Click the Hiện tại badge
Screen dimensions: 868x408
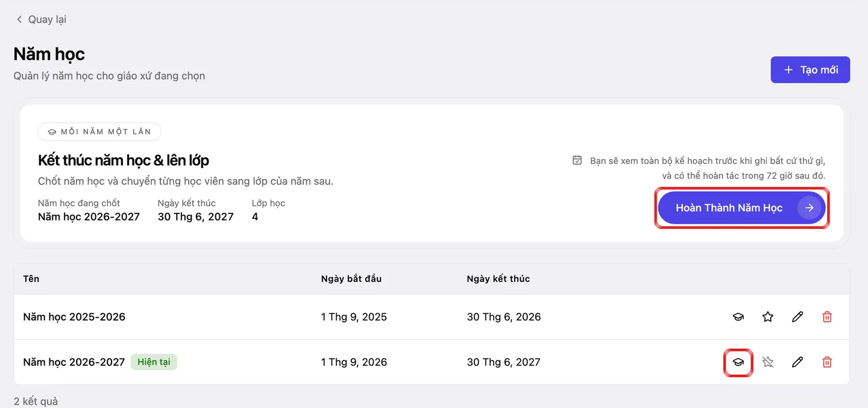[x=154, y=362]
